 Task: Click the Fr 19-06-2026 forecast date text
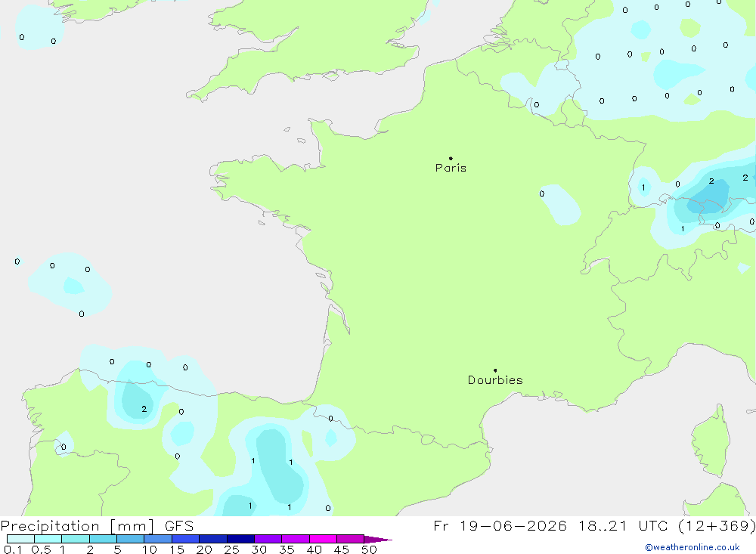click(x=500, y=526)
